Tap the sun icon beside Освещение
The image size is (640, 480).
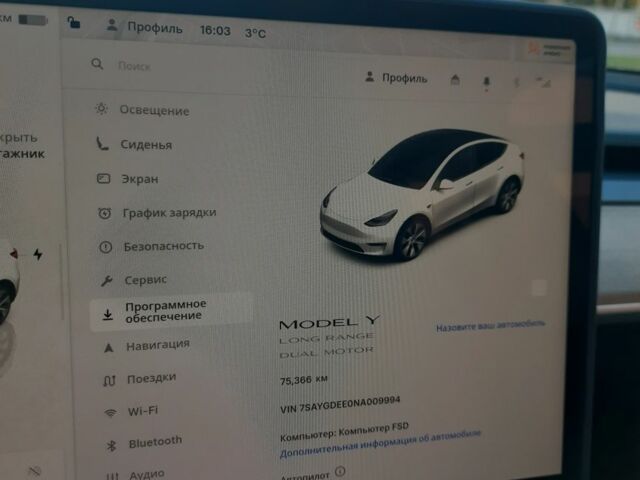(101, 109)
